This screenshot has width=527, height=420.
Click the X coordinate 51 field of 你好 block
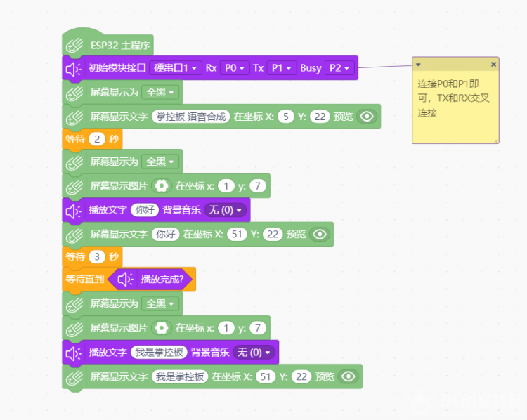tap(237, 234)
